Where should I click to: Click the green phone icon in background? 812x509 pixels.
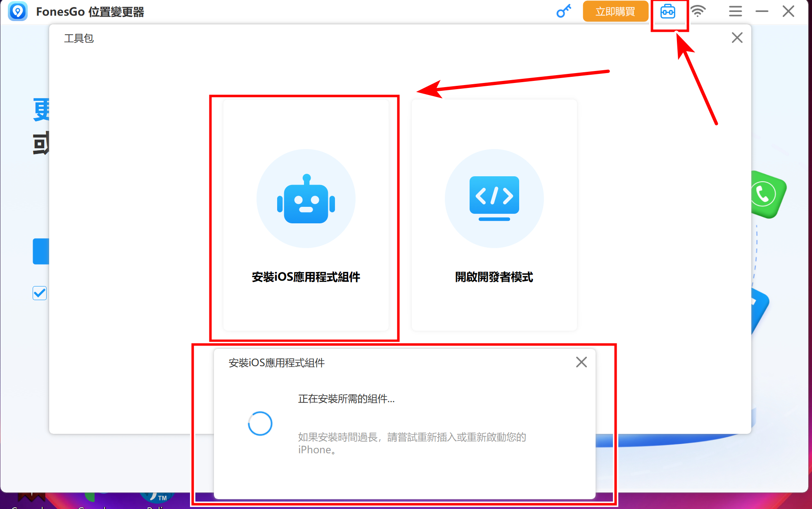tap(768, 194)
